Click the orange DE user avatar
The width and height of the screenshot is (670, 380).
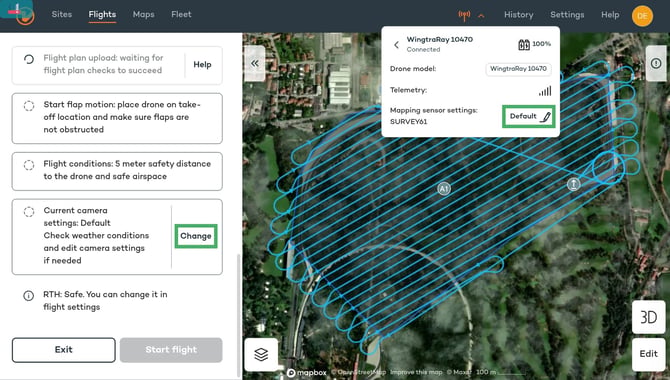tap(642, 16)
